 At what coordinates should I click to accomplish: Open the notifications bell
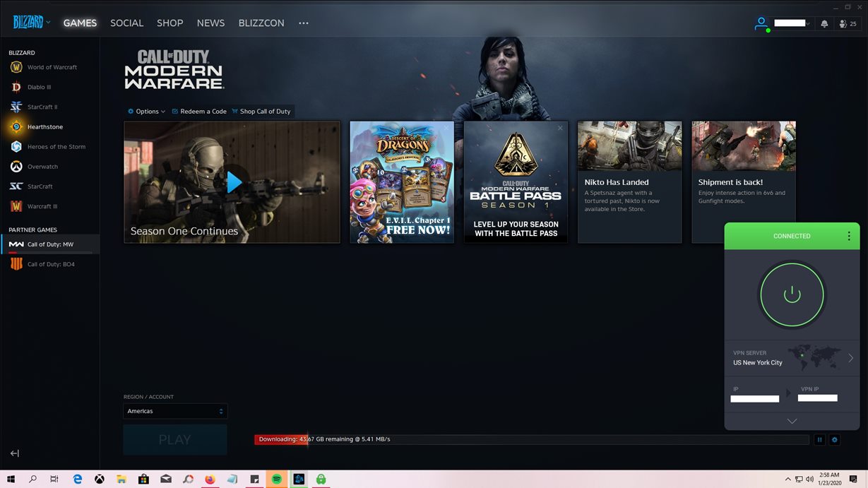point(824,23)
